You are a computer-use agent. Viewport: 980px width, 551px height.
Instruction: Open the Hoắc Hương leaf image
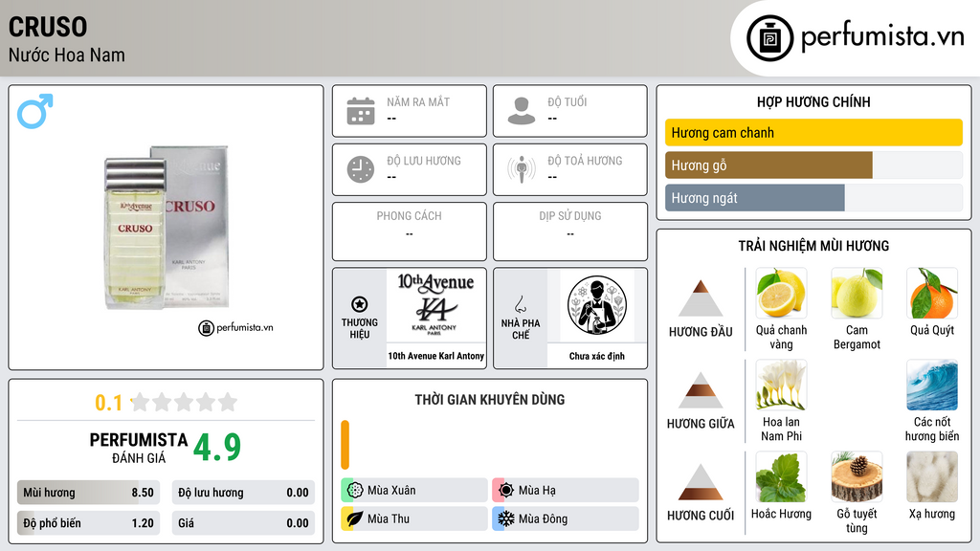point(781,476)
